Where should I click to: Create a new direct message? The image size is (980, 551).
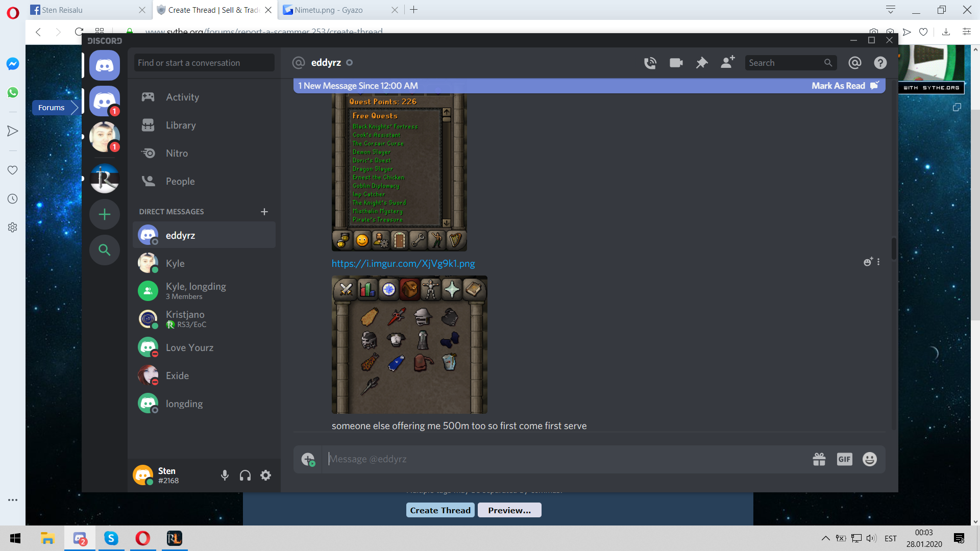264,212
